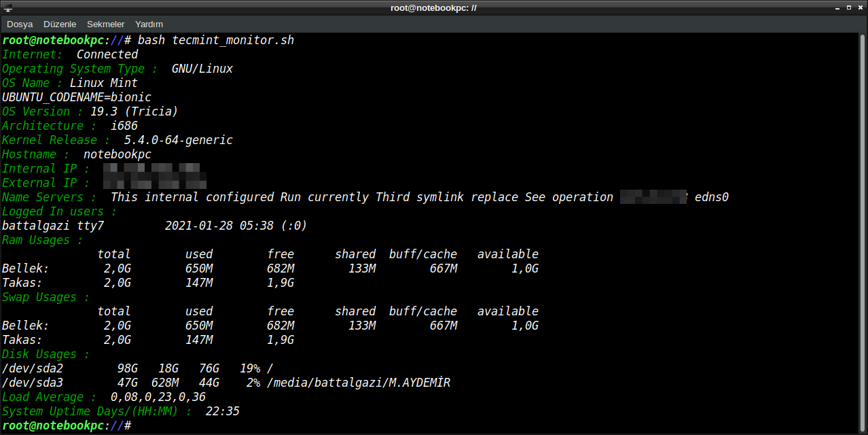This screenshot has height=435, width=868.
Task: Click the command text 'bash tecmint_monitor.sh'
Action: pyautogui.click(x=216, y=40)
